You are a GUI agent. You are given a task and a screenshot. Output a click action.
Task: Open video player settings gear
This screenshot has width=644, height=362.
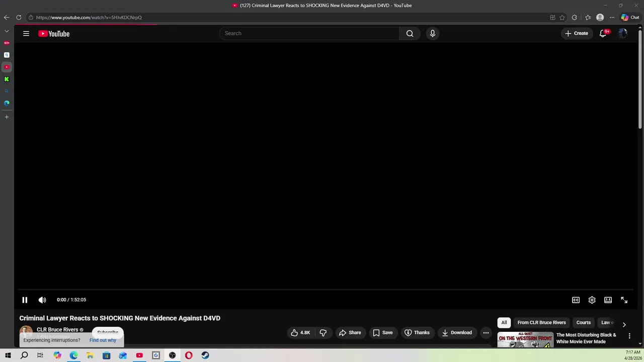592,300
